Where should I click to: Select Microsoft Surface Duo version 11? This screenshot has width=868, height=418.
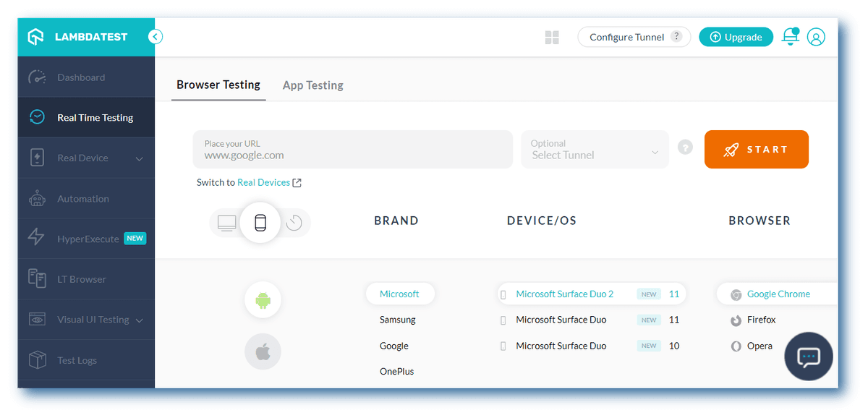591,320
